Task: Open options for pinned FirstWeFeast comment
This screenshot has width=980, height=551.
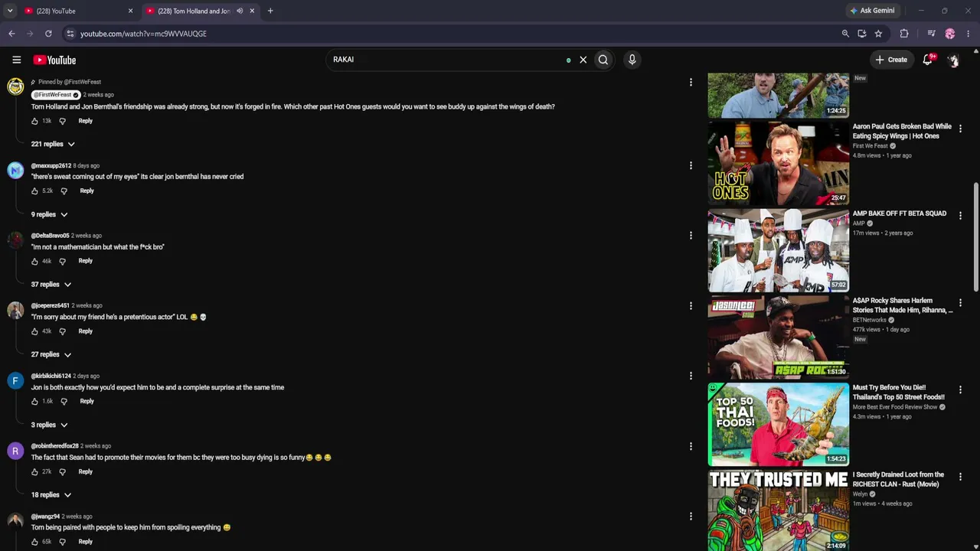Action: [x=691, y=83]
